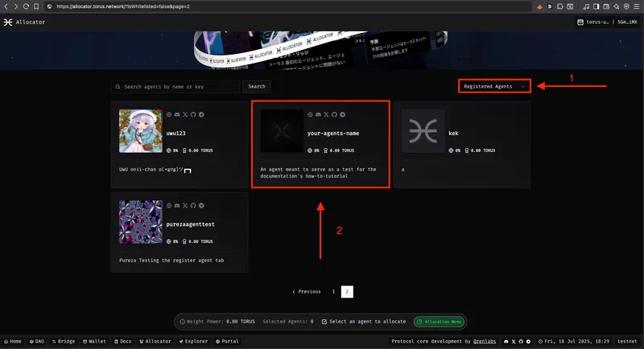
Task: Open the GitHub icon on the your-agents-name card
Action: tap(334, 115)
